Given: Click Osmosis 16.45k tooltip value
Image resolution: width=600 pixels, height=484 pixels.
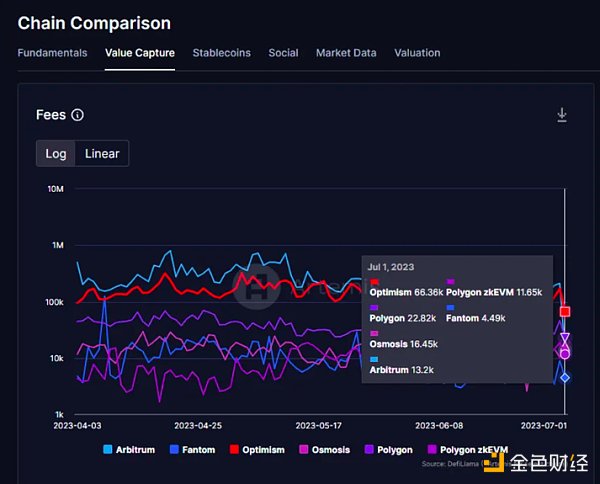Looking at the screenshot, I should [404, 344].
